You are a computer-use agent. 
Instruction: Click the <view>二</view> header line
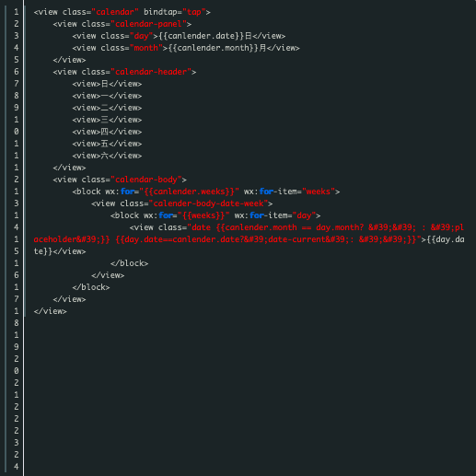pos(107,108)
